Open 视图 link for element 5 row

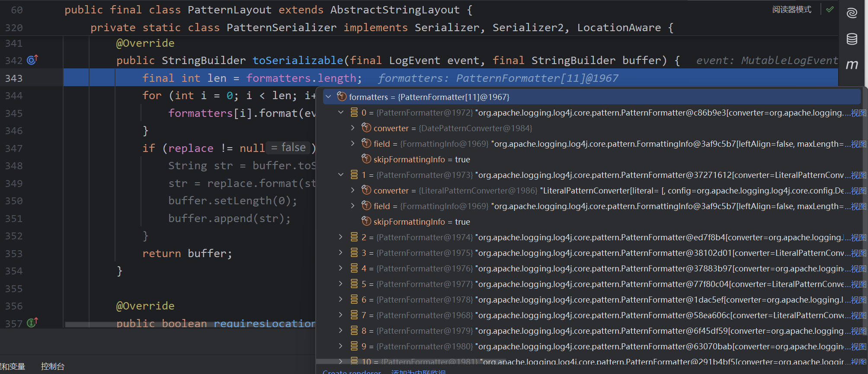point(858,284)
